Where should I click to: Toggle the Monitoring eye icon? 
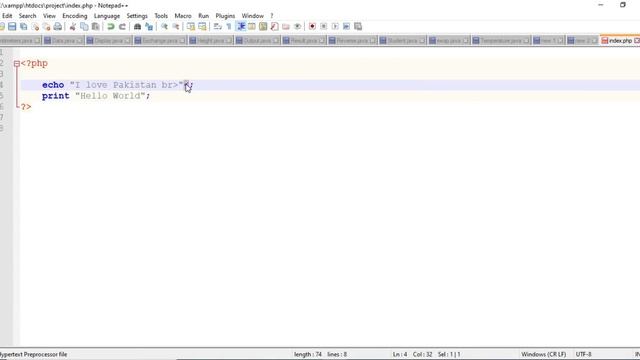point(298,27)
